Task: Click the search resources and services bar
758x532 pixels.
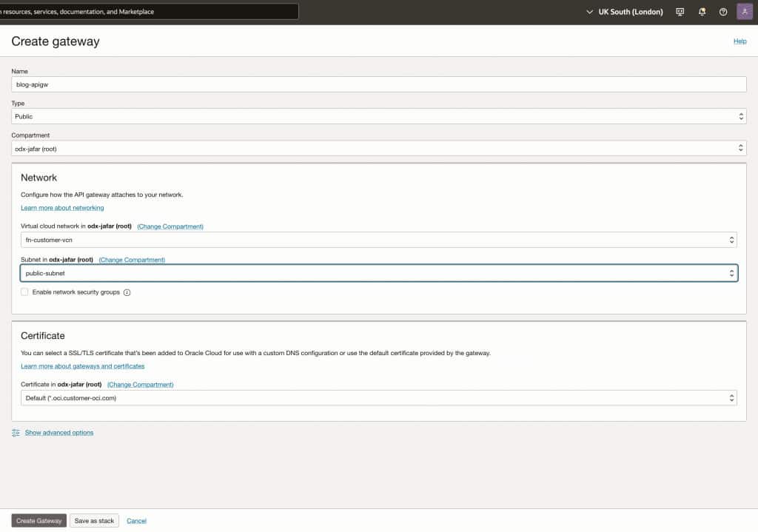Action: pyautogui.click(x=148, y=12)
